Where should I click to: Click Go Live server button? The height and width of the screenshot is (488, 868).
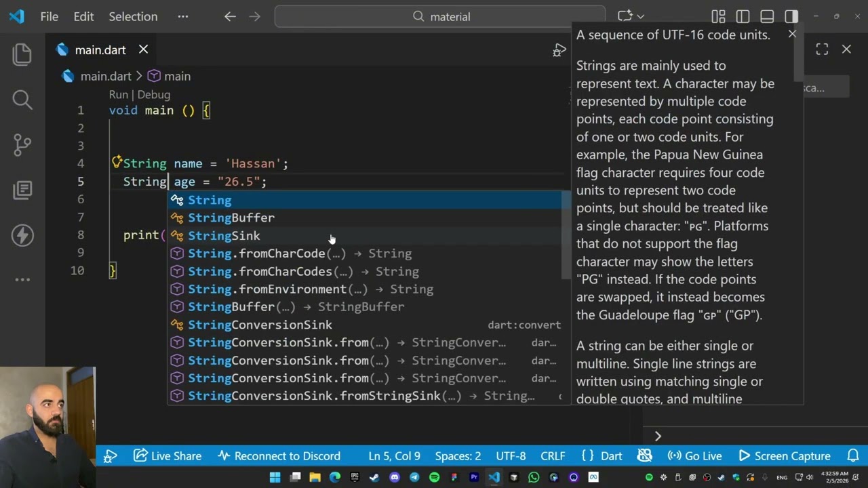pos(694,456)
